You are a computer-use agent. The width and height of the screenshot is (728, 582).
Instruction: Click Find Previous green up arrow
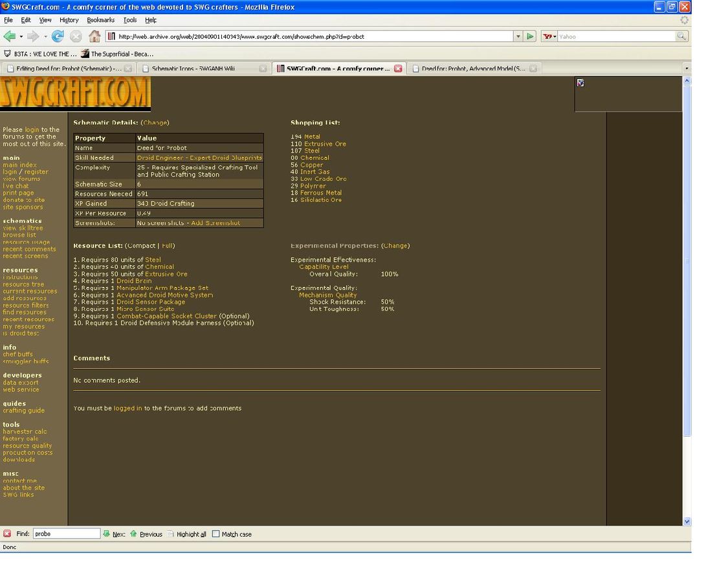pyautogui.click(x=134, y=533)
